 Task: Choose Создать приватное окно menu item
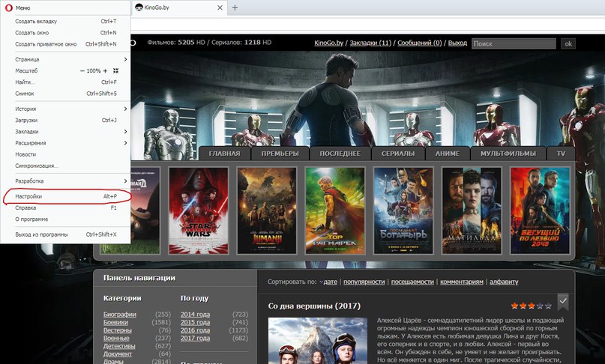click(x=65, y=44)
